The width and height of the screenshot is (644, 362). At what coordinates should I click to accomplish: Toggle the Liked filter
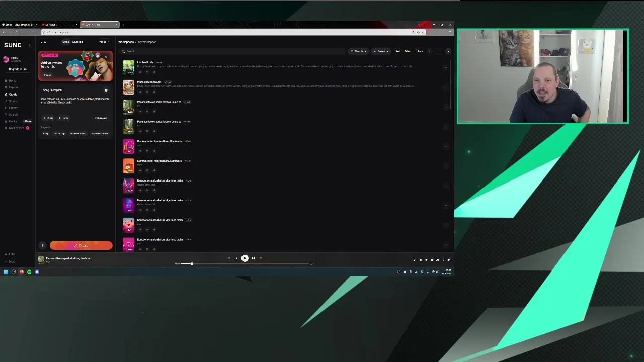[x=397, y=51]
